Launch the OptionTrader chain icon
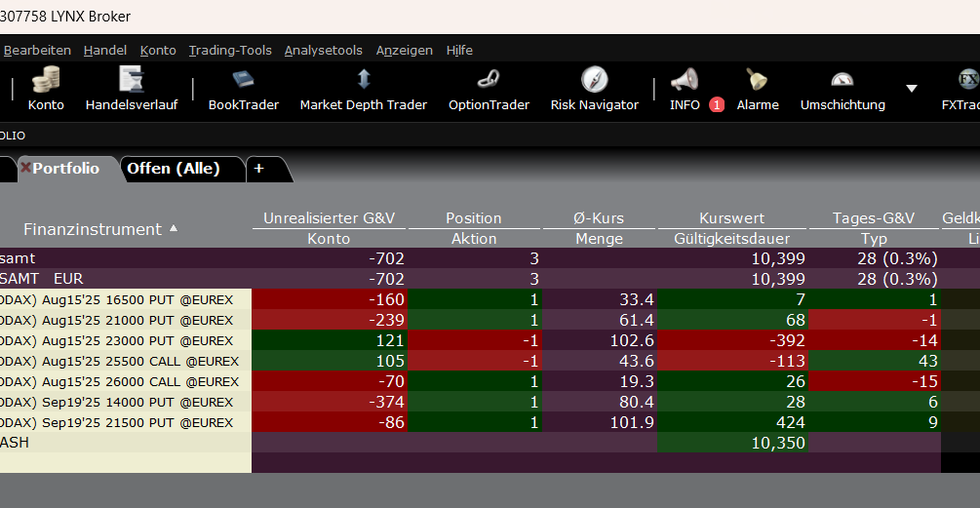Screen dimensions: 980x508 (x=489, y=81)
